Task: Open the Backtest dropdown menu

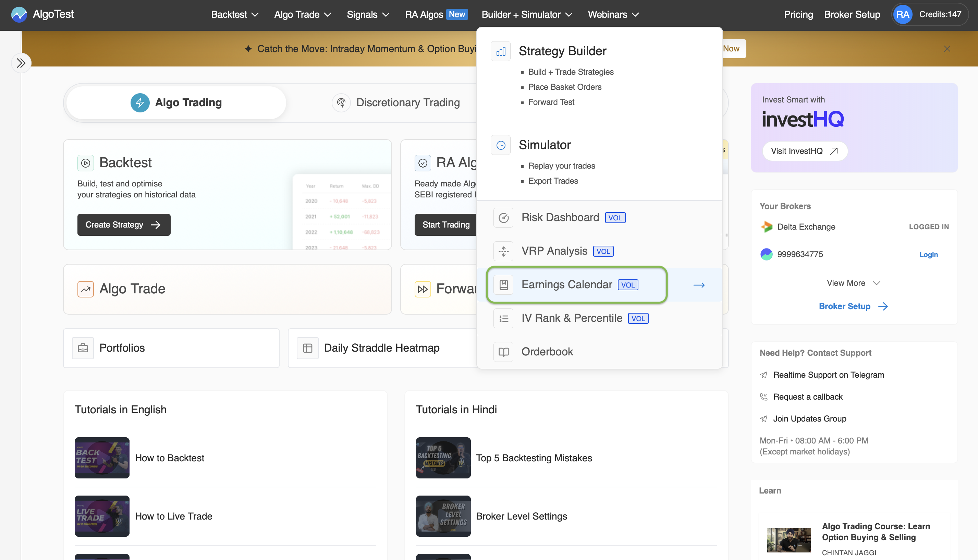Action: [x=235, y=15]
